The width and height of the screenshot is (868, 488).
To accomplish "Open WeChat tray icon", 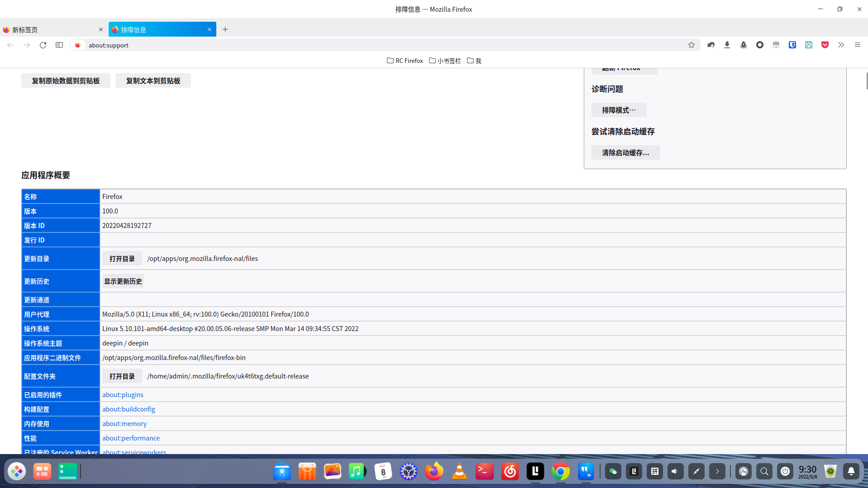I will 613,471.
